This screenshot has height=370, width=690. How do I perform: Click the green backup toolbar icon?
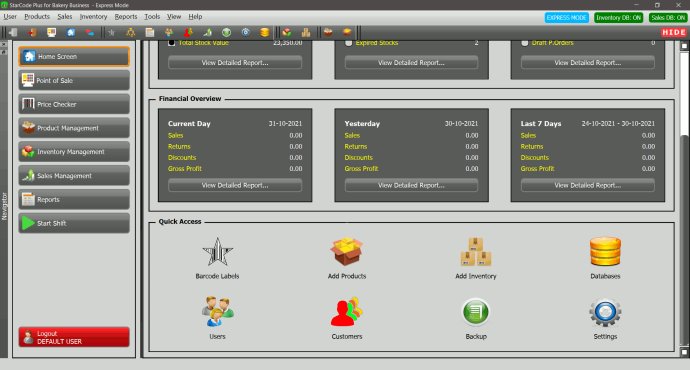pyautogui.click(x=226, y=33)
